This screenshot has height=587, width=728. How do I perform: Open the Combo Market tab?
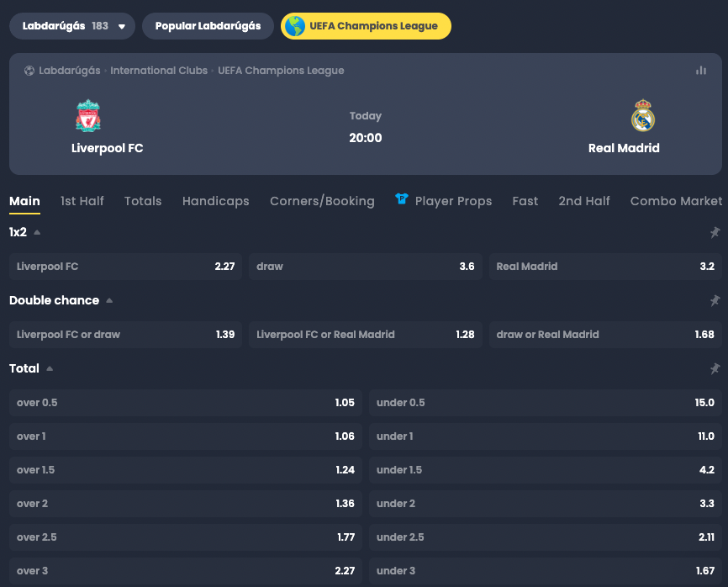pyautogui.click(x=676, y=201)
